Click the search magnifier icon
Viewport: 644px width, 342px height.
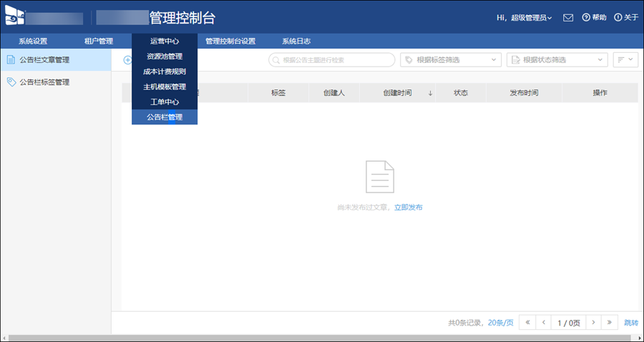(276, 60)
